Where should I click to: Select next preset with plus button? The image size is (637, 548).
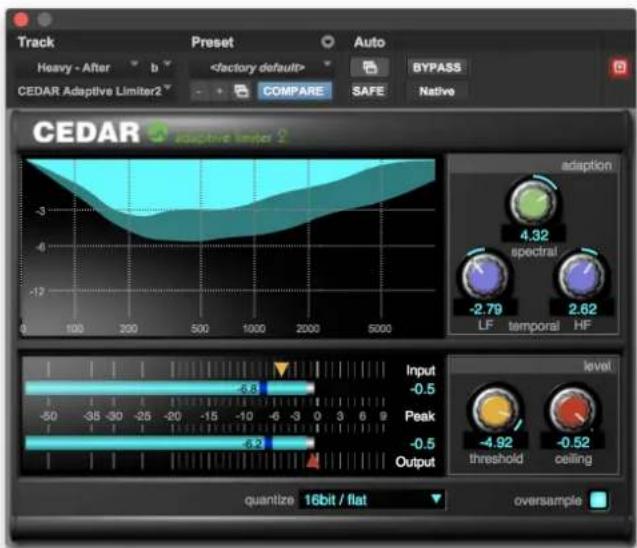pos(219,91)
